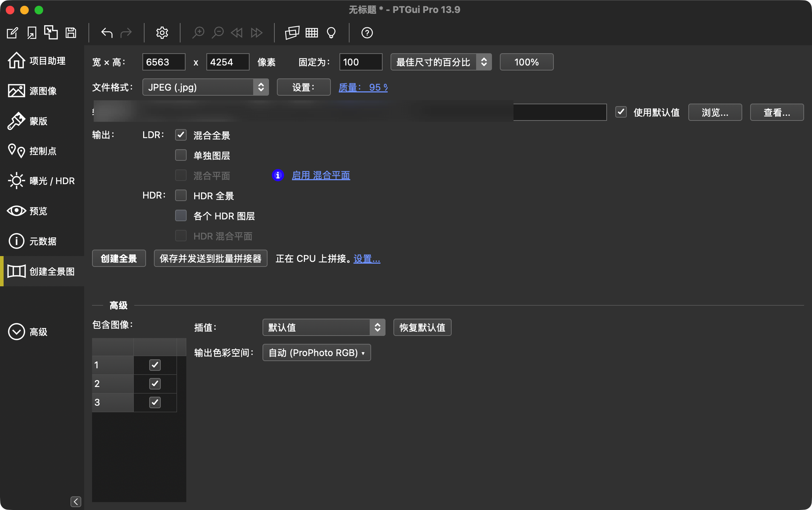This screenshot has width=812, height=510.
Task: Enable the 各个 HDR 图层 checkbox
Action: point(181,215)
